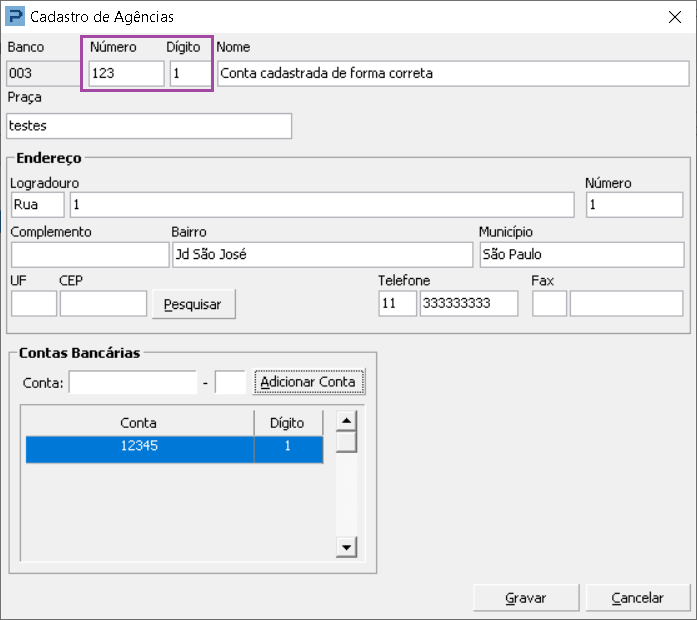Click the Município field with São Paulo
Viewport: 697px width, 620px height.
pyautogui.click(x=581, y=255)
